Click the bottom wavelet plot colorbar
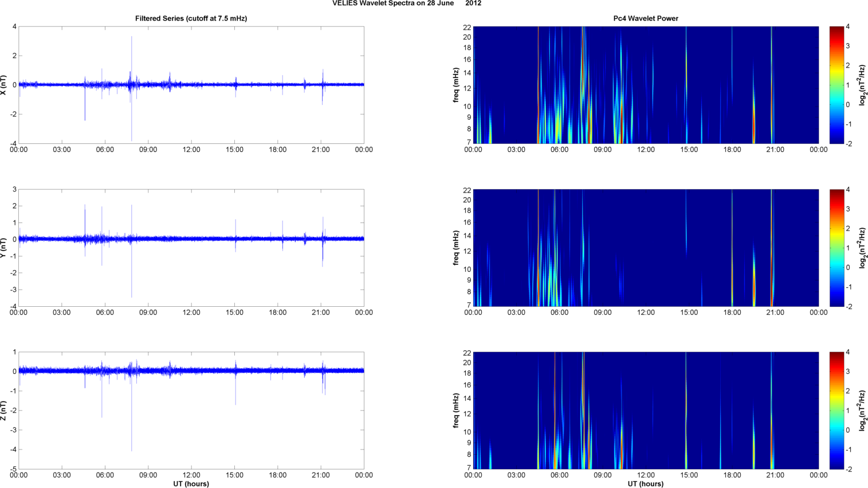 836,411
